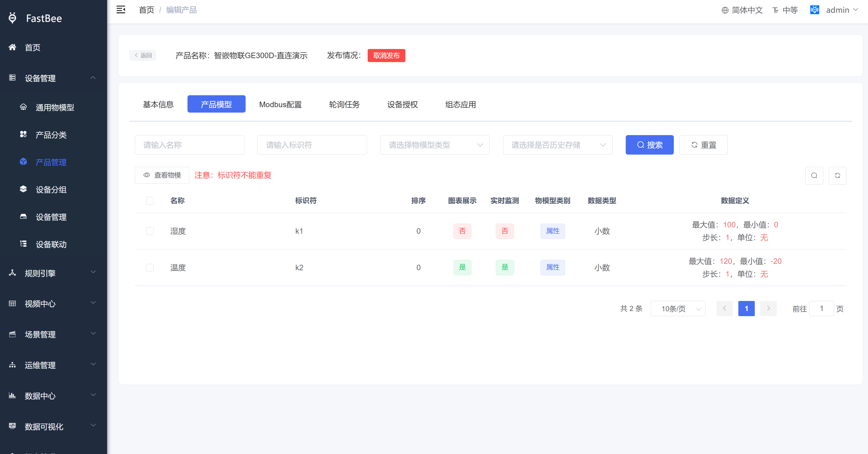Click the FastBee logo icon
Viewport: 868px width, 454px height.
click(12, 18)
